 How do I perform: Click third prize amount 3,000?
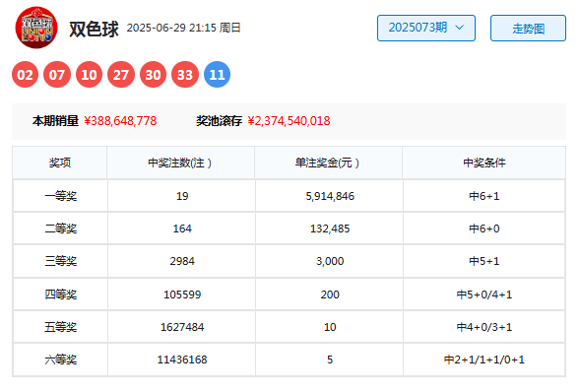click(330, 261)
